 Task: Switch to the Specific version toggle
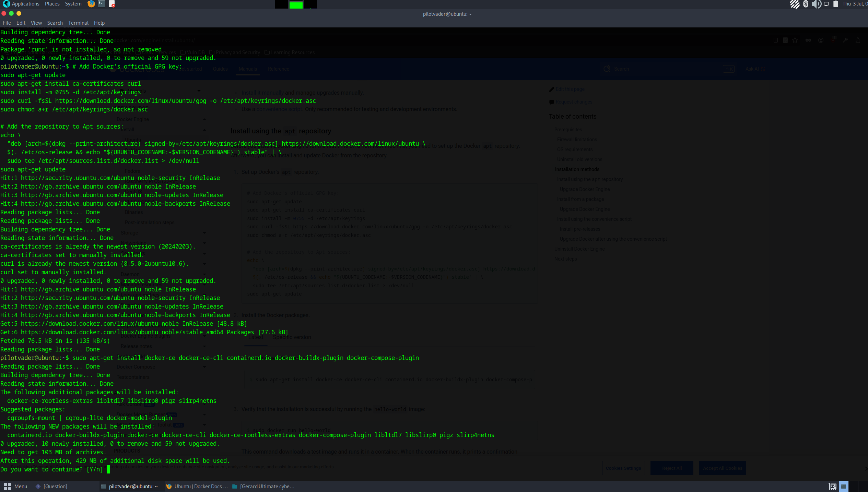292,337
